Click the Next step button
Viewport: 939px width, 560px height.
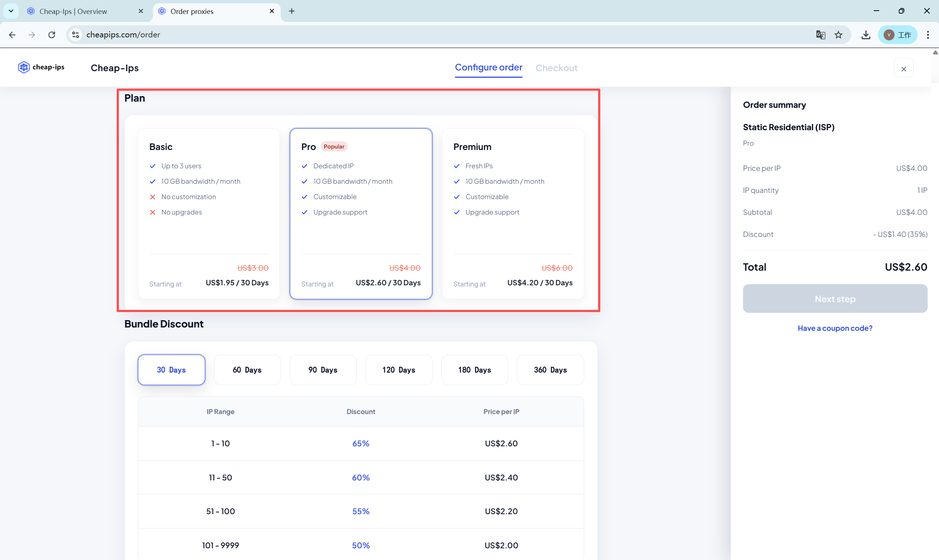(835, 299)
